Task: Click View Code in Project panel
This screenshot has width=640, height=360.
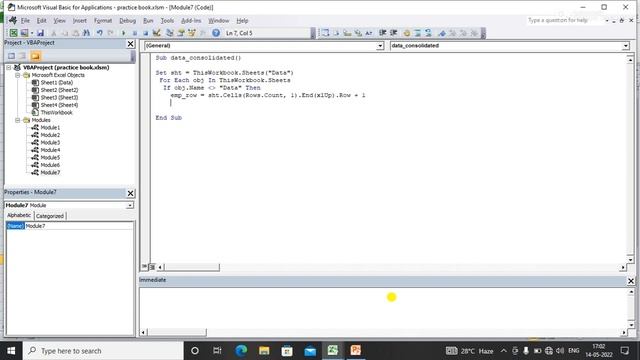Action: point(11,56)
